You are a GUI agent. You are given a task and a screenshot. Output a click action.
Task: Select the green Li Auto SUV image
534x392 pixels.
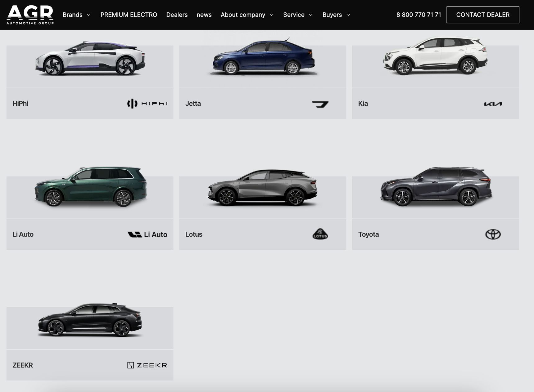[91, 187]
